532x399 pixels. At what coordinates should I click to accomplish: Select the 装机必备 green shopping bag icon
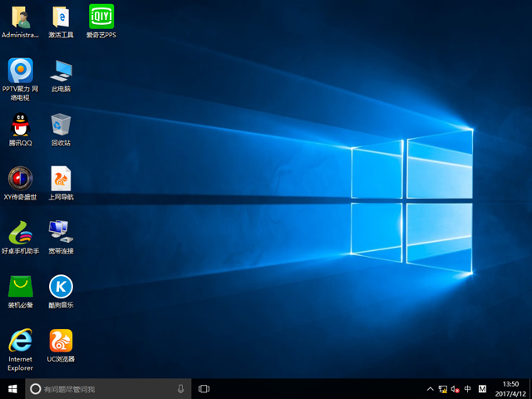pyautogui.click(x=20, y=286)
